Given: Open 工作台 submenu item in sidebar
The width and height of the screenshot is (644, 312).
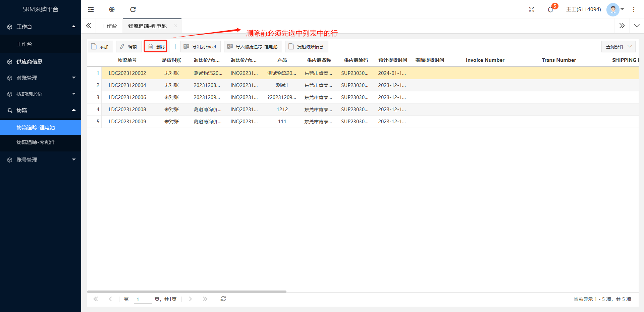Looking at the screenshot, I should coord(41,44).
